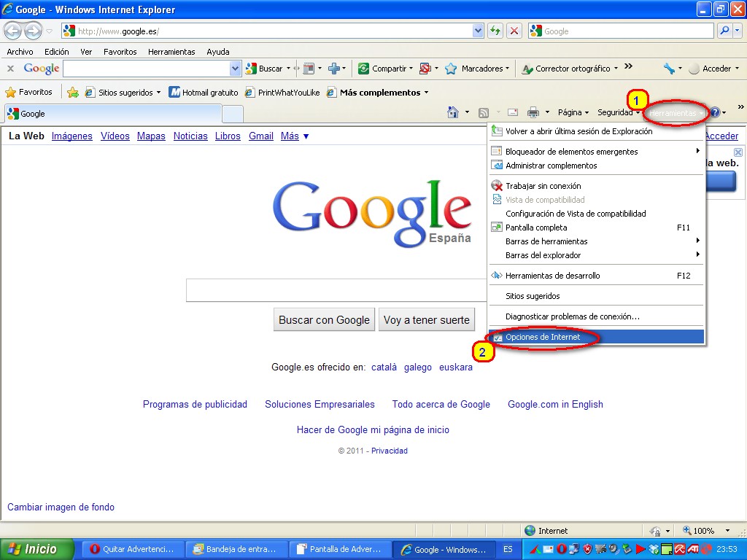The height and width of the screenshot is (560, 747).
Task: Open the Favoritos menu in menu bar
Action: pyautogui.click(x=120, y=52)
